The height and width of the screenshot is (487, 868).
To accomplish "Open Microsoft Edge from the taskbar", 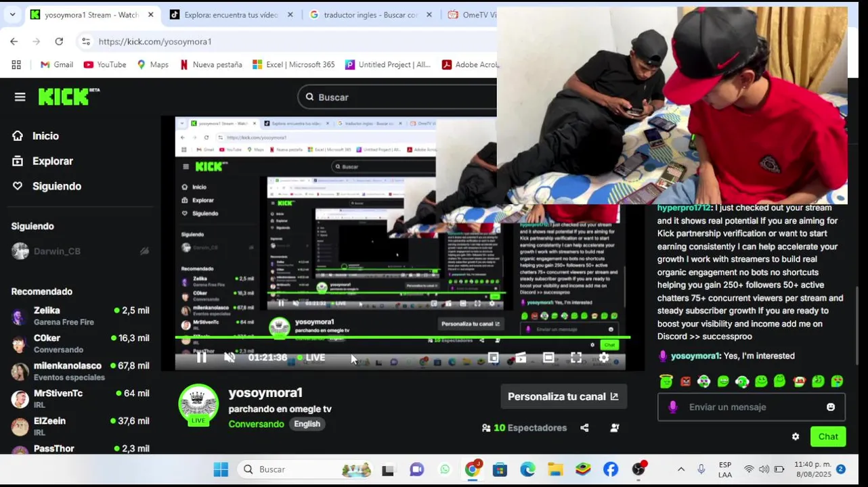I will coord(527,469).
